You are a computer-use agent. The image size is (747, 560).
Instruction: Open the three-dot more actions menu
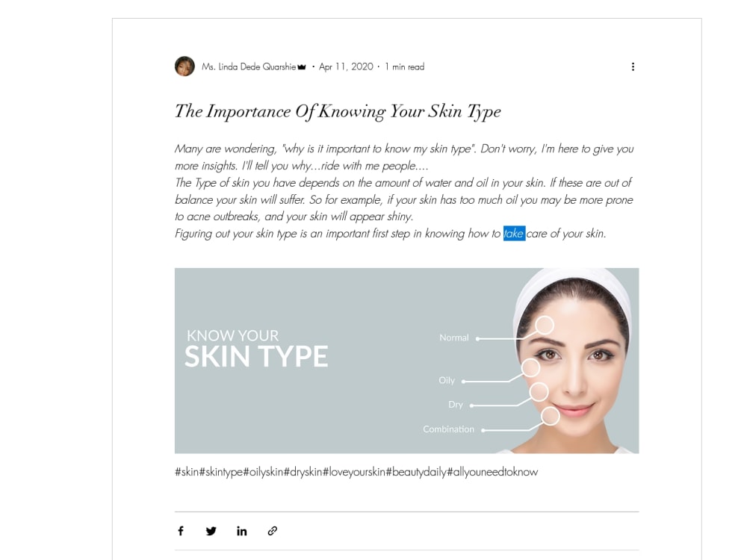point(633,66)
